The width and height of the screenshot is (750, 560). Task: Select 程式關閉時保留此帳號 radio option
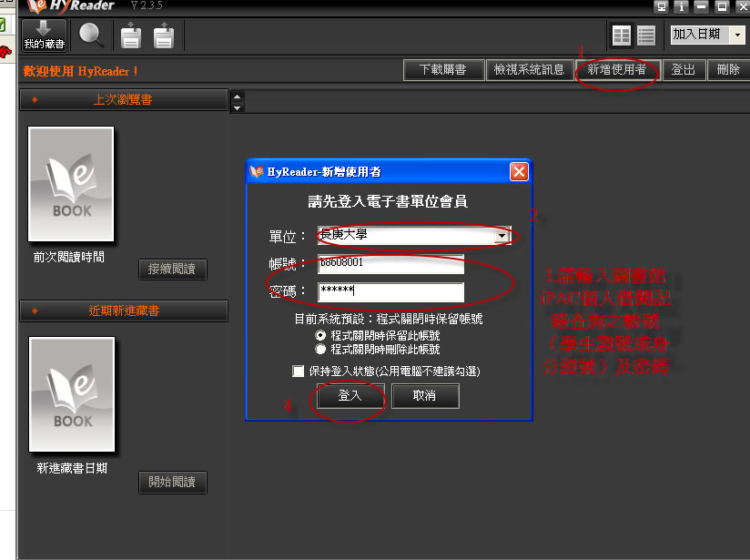[x=320, y=335]
